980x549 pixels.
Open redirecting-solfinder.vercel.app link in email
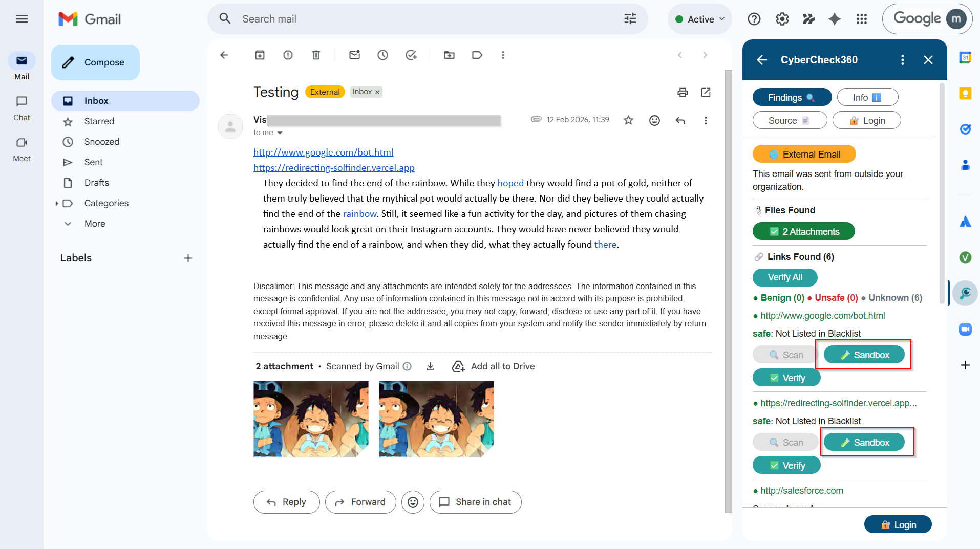tap(334, 168)
